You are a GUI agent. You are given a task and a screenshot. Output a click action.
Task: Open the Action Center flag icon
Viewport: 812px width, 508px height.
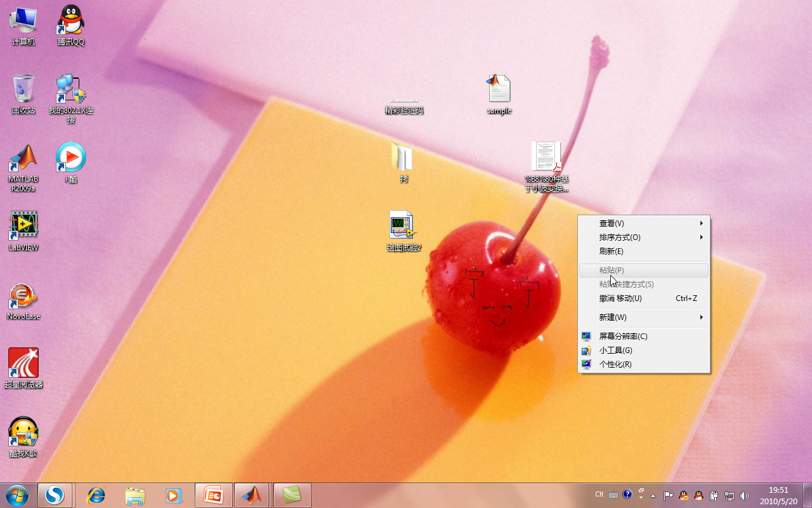668,495
